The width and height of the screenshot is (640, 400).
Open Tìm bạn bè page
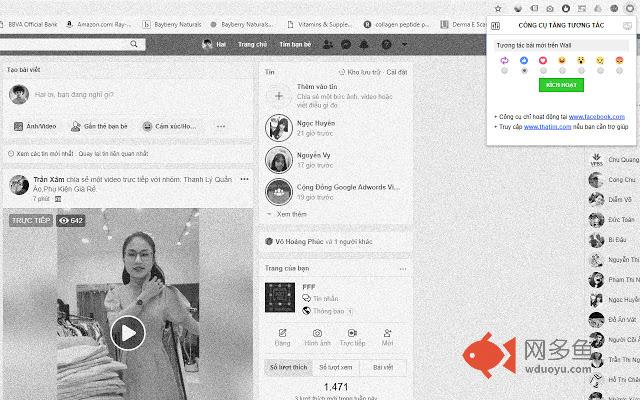point(295,44)
